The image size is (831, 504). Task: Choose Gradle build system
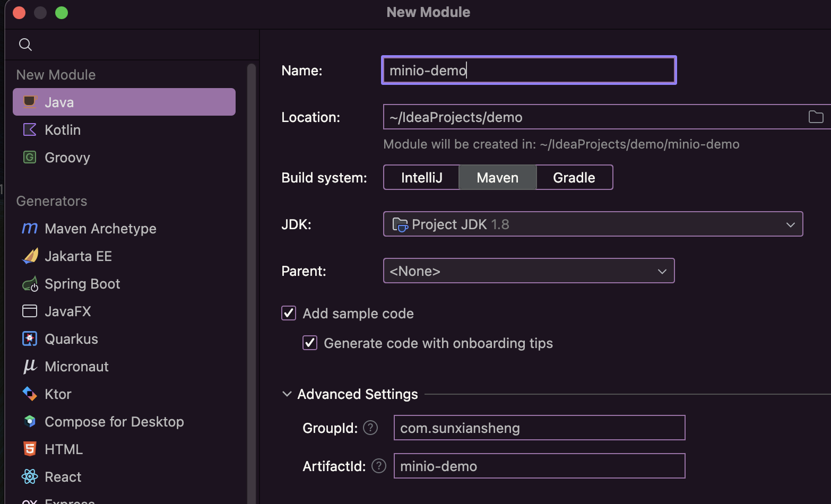pyautogui.click(x=574, y=177)
